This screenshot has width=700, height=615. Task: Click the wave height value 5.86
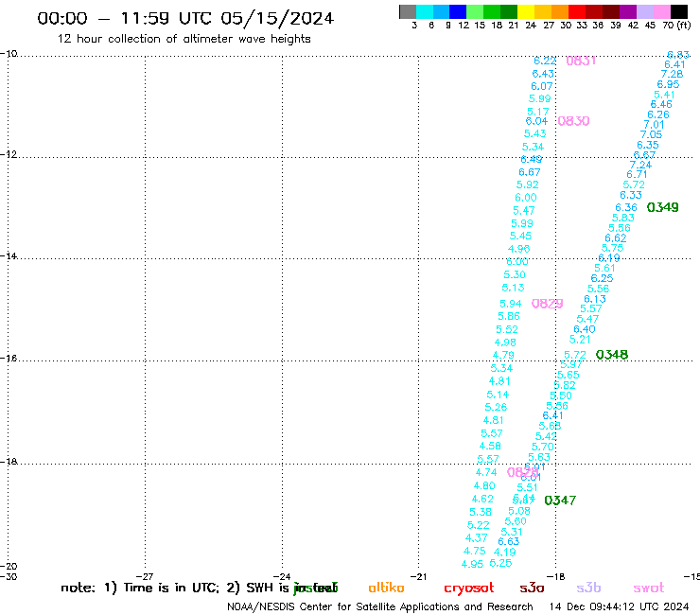point(509,316)
